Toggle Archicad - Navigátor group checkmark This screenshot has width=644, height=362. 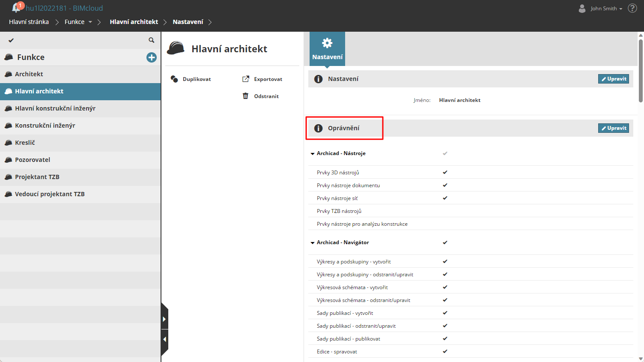(x=445, y=242)
